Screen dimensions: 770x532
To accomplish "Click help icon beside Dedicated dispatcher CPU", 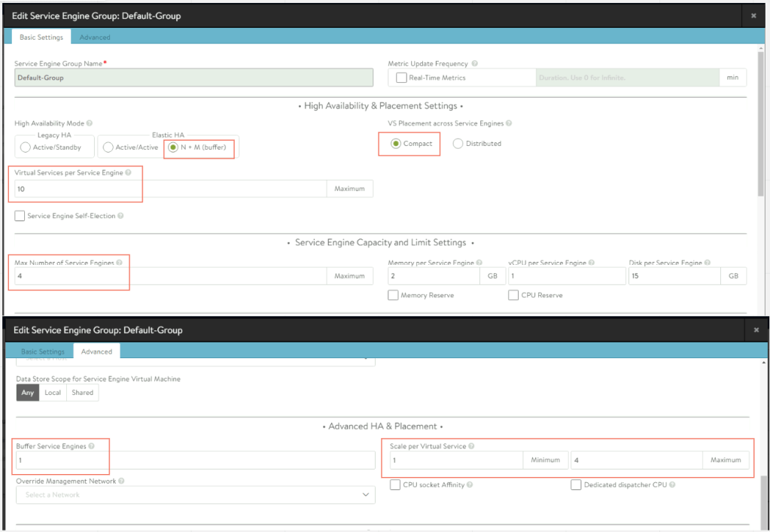I will click(672, 485).
